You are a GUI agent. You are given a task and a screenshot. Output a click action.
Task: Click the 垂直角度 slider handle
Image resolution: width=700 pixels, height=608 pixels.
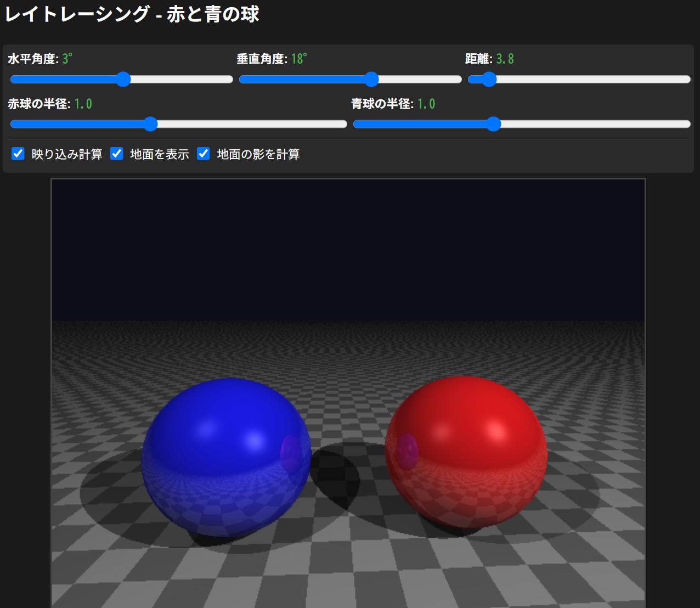[371, 80]
